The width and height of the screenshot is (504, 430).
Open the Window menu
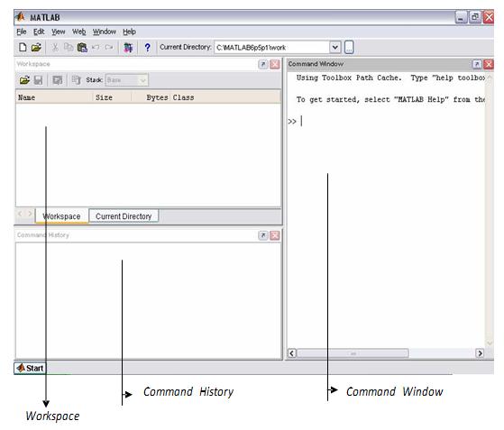click(105, 32)
